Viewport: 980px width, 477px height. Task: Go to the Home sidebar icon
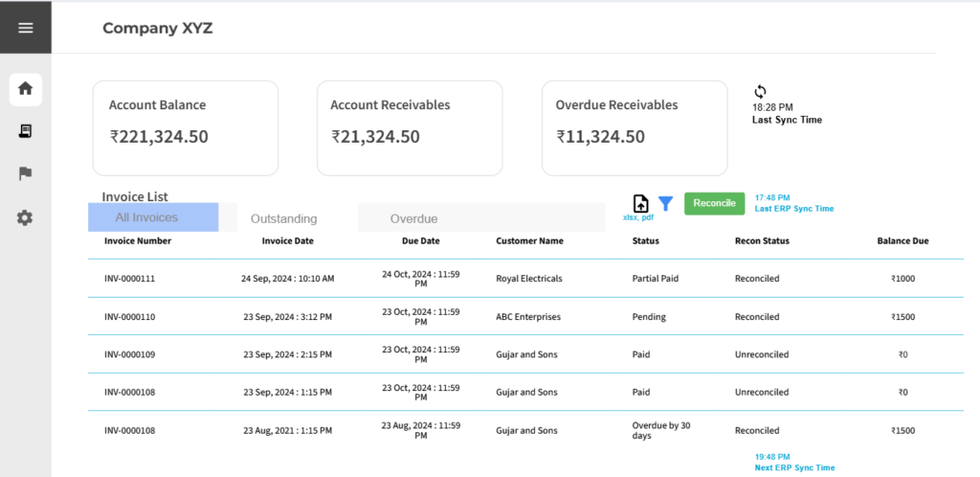tap(26, 89)
